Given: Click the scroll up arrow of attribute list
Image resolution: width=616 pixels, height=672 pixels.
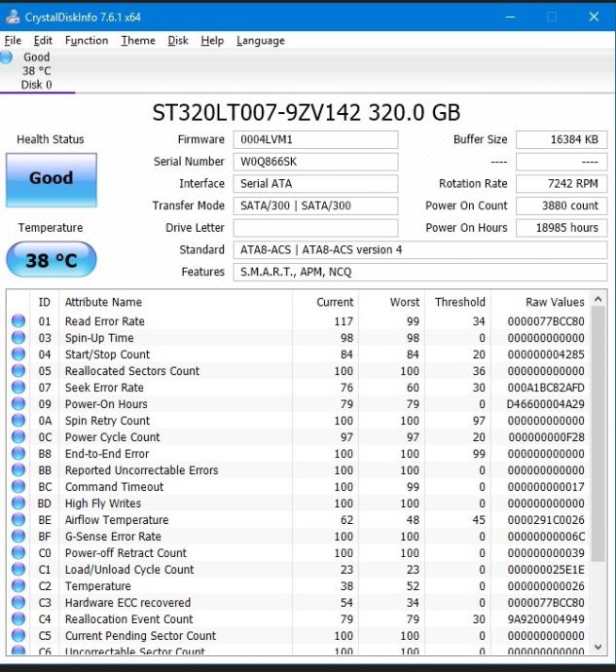Looking at the screenshot, I should click(x=598, y=299).
